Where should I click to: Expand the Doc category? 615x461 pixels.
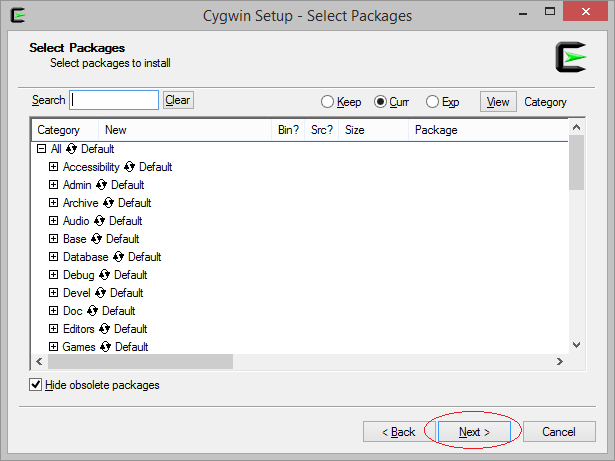coord(53,311)
